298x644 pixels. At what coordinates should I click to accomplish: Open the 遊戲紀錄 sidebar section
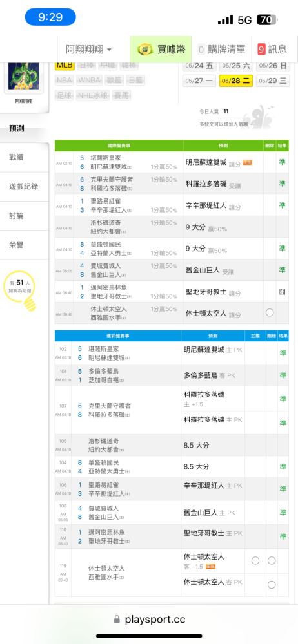(x=25, y=187)
